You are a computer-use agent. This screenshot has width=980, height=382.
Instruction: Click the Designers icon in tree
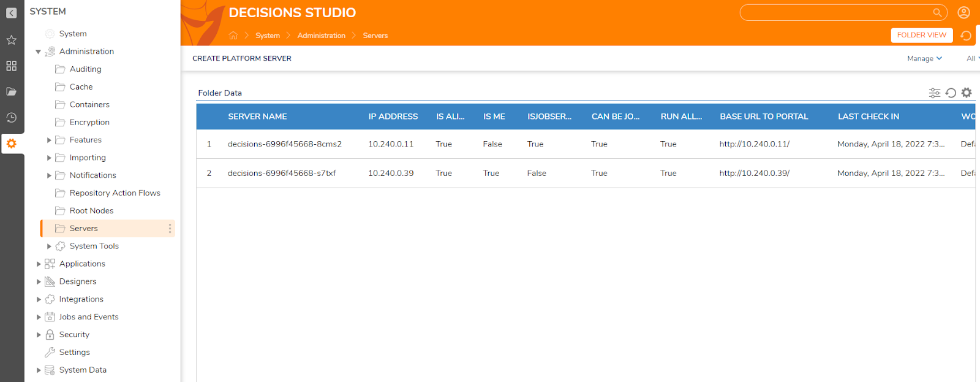[50, 281]
